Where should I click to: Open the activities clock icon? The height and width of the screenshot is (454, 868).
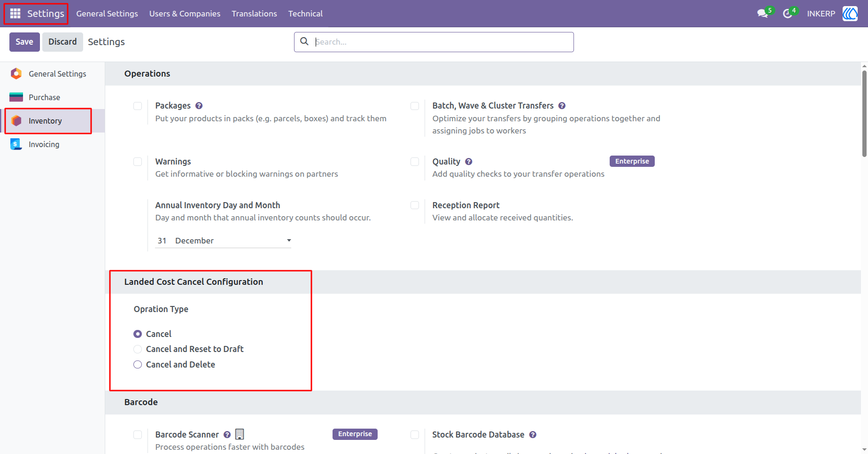[788, 14]
